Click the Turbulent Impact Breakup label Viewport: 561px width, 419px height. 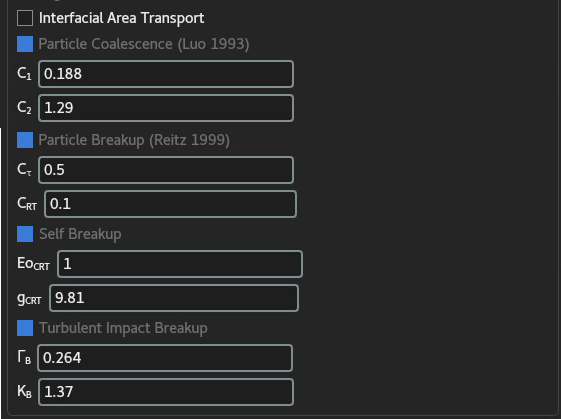[x=123, y=328]
